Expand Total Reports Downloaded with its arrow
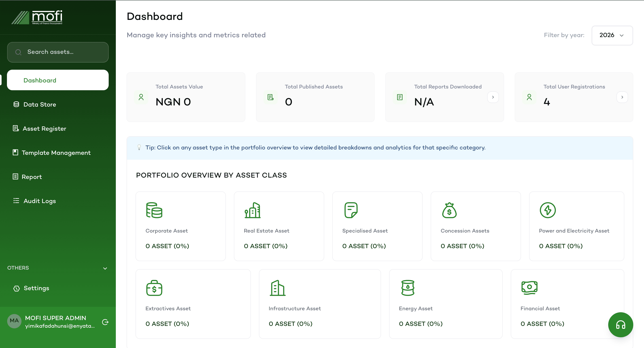 [493, 97]
